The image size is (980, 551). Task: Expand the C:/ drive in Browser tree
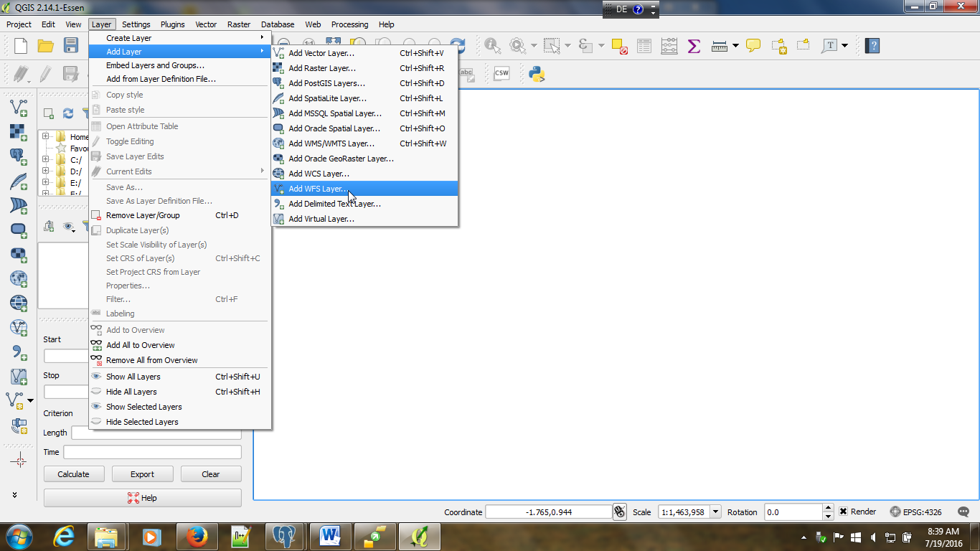(45, 159)
